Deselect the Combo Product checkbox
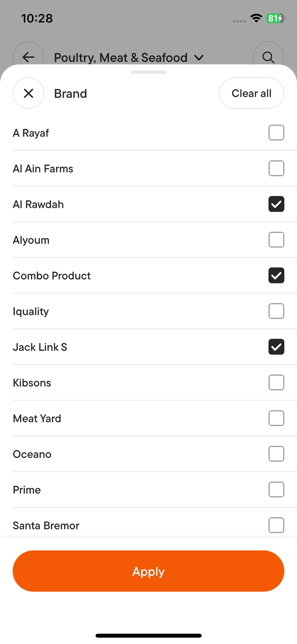The height and width of the screenshot is (644, 297). pos(276,275)
